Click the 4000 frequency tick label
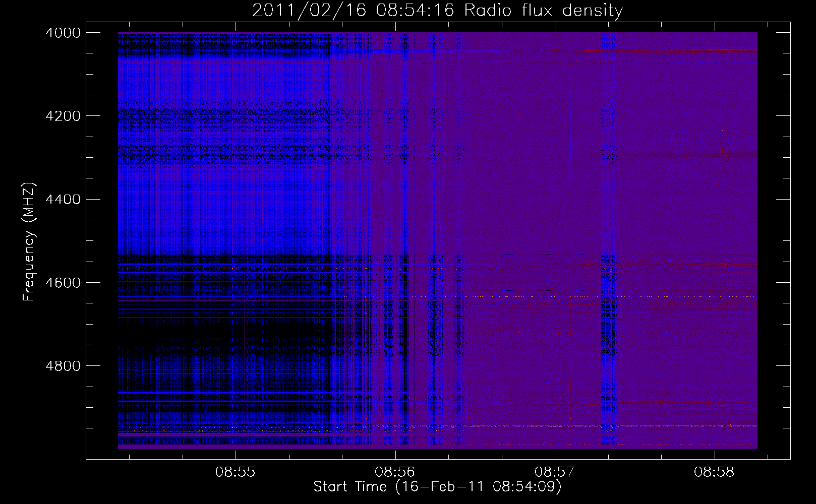Screen dimensions: 816x504 [x=63, y=32]
